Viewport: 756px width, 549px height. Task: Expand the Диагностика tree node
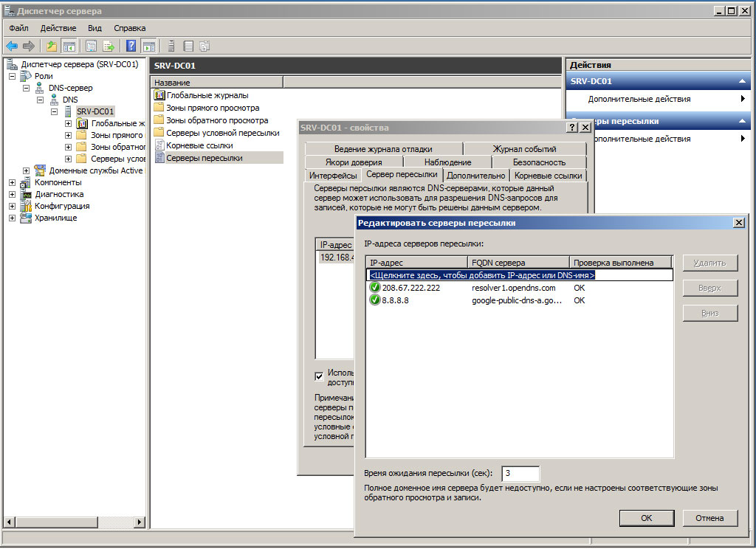(x=12, y=194)
